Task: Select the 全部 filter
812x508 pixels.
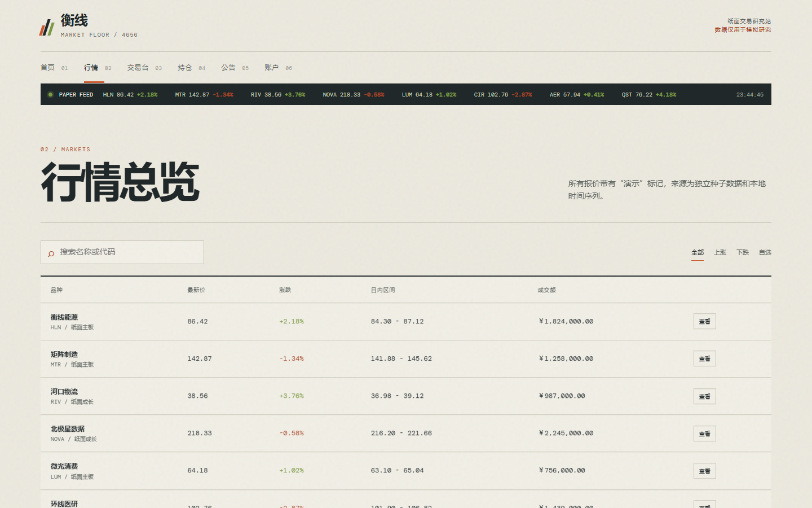Action: (698, 252)
